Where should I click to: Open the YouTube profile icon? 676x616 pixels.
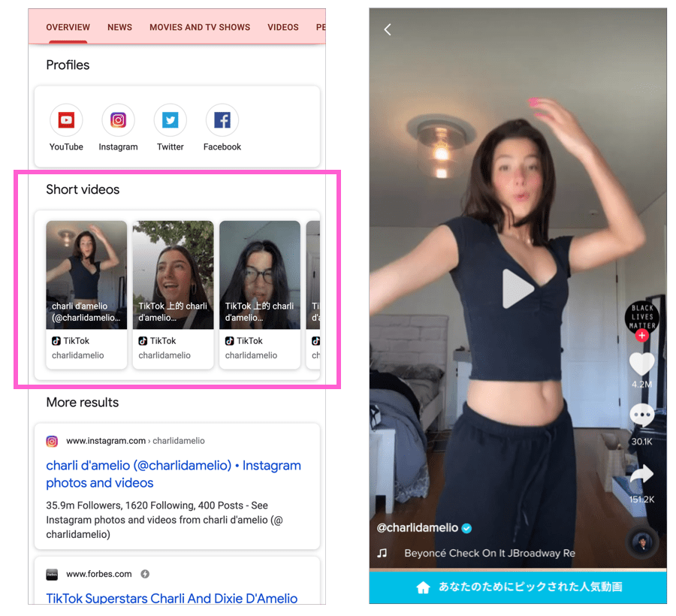66,120
